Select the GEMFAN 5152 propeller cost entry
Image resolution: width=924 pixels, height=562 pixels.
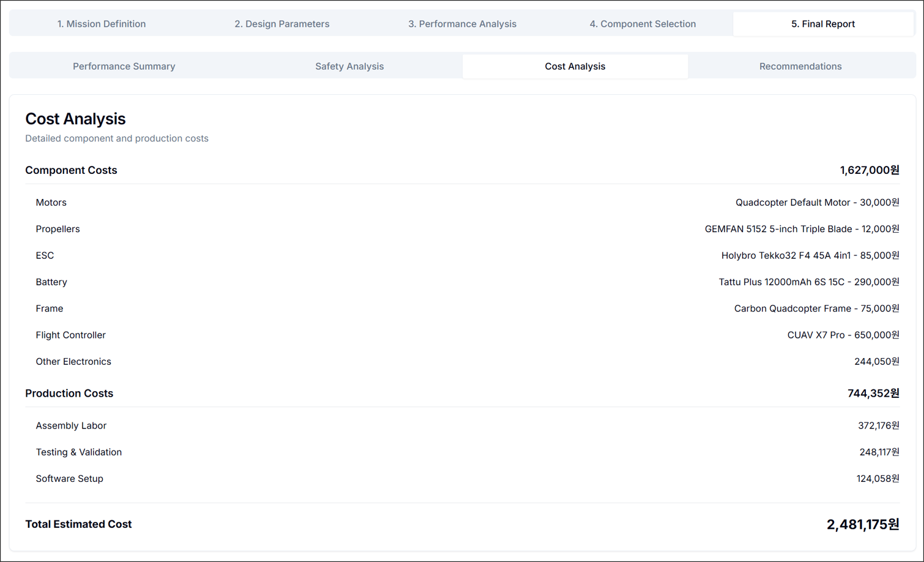pyautogui.click(x=802, y=229)
